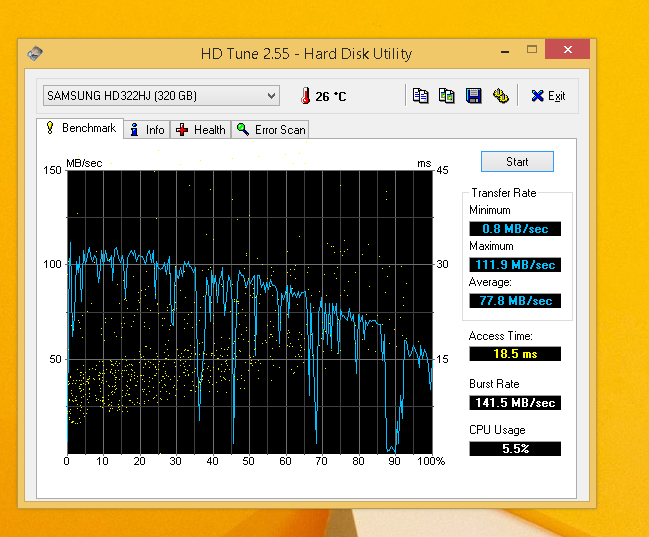Click the CPU Usage 5.5% field
Image resolution: width=649 pixels, height=537 pixels.
pos(515,449)
